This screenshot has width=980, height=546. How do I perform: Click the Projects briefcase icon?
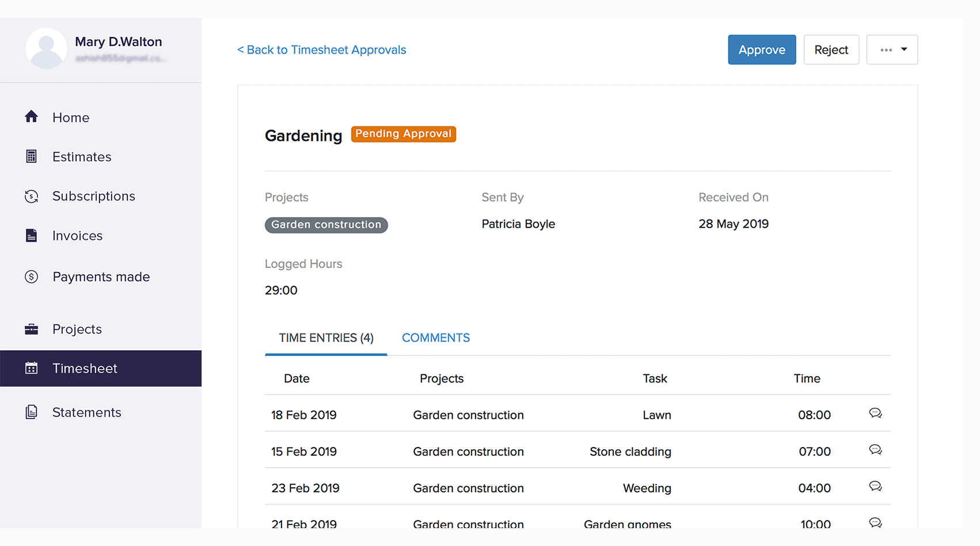tap(32, 329)
